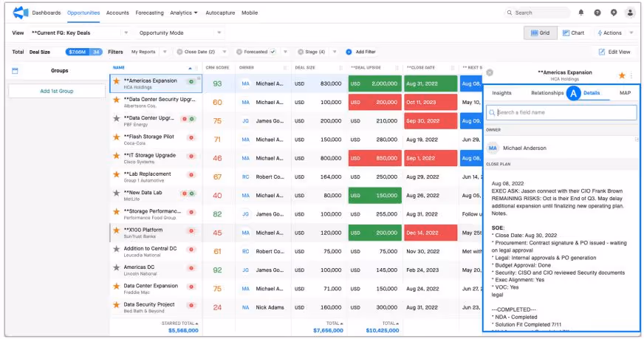The image size is (644, 339).
Task: Select the CRM score 93 cell
Action: tap(218, 83)
